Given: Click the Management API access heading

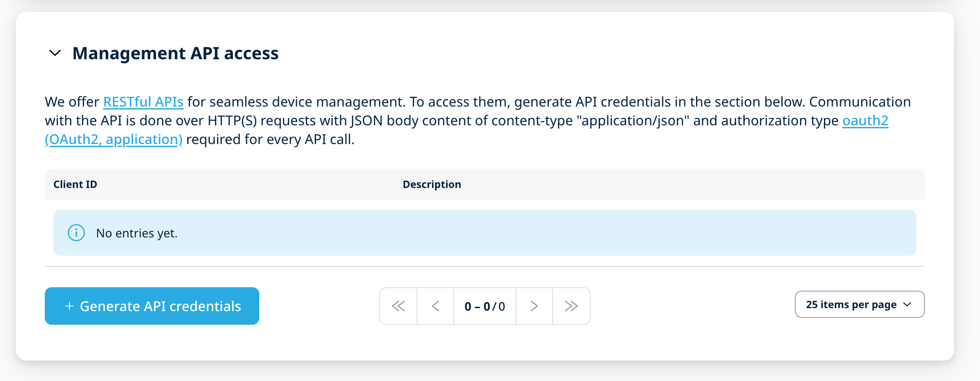Looking at the screenshot, I should (x=175, y=53).
